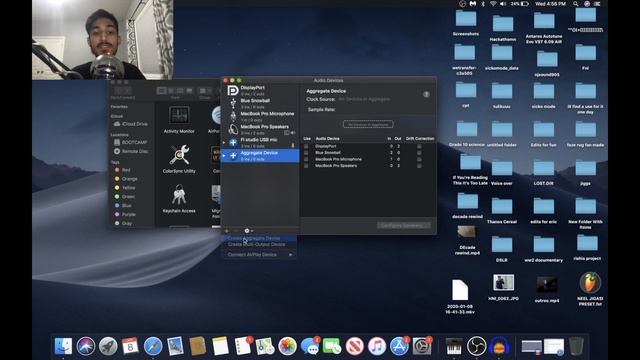Choose Connect AirPlay Device menu item
640x360 pixels.
pyautogui.click(x=259, y=255)
